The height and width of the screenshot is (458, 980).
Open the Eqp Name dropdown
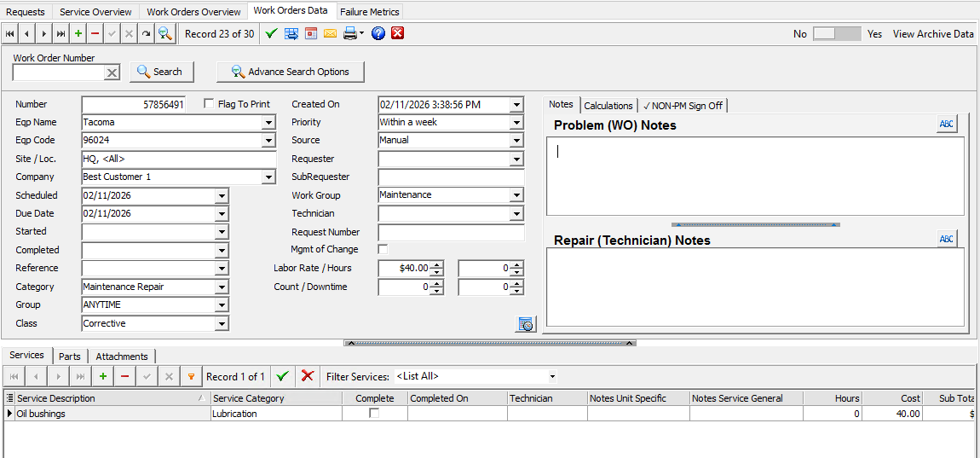pyautogui.click(x=268, y=123)
